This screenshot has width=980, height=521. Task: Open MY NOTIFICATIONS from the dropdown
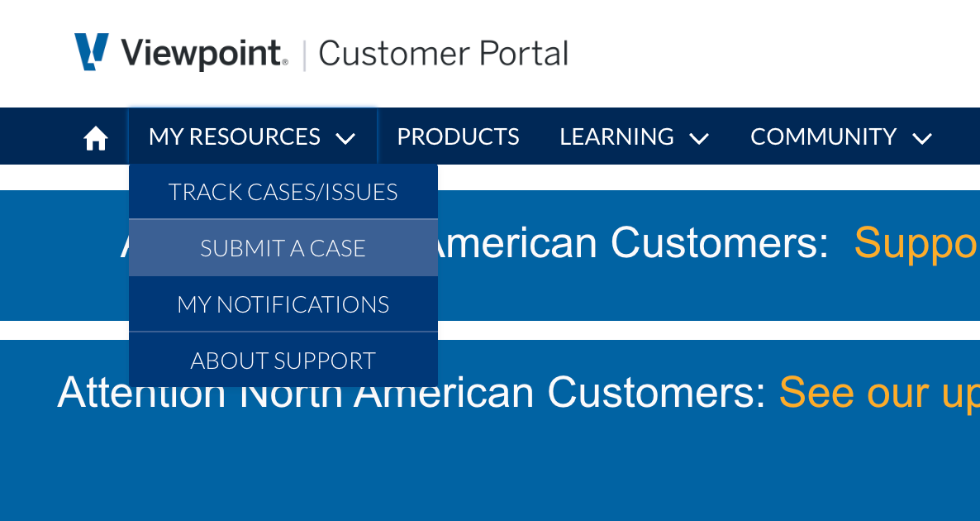tap(283, 304)
